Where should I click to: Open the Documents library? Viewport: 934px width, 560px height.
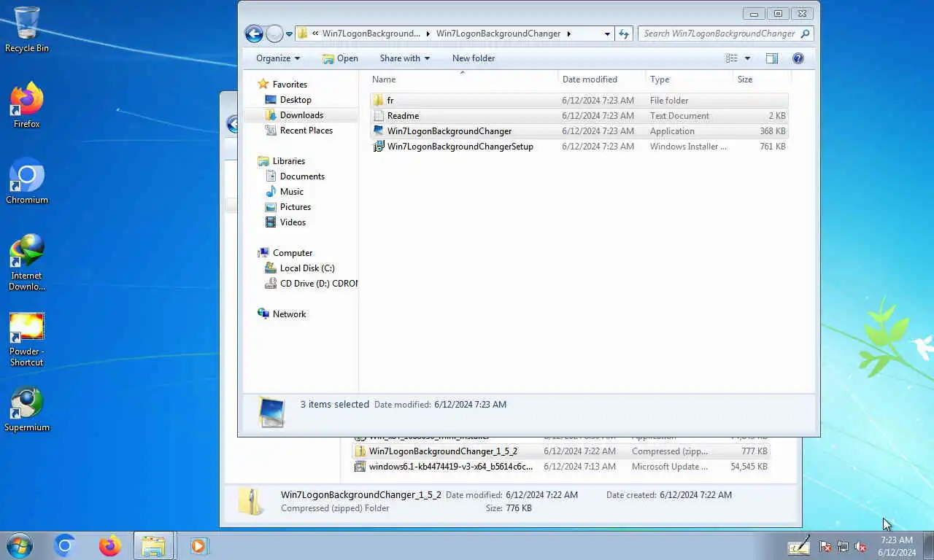point(302,176)
